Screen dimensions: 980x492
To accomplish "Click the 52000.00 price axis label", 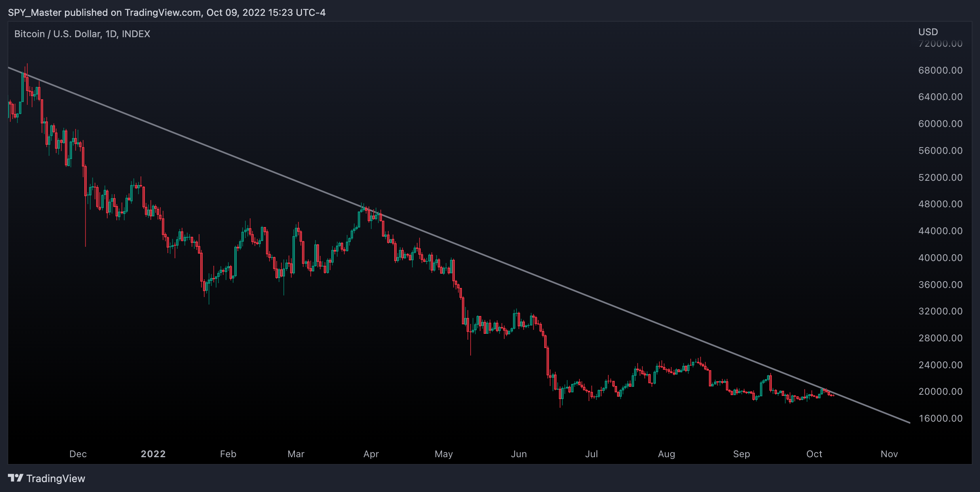I will click(940, 178).
